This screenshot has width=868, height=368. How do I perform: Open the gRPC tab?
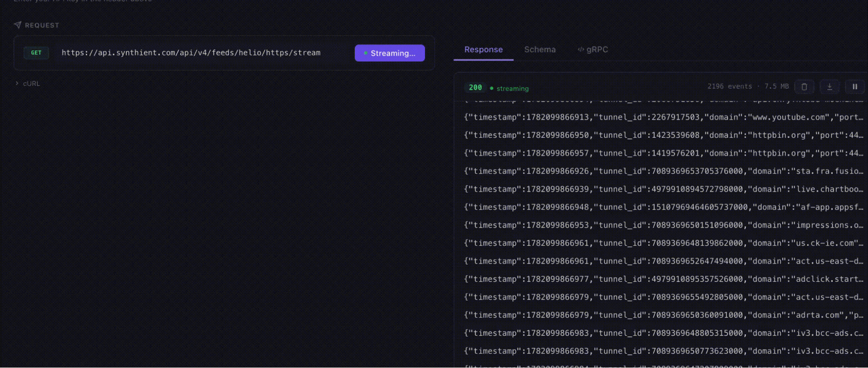click(x=593, y=50)
